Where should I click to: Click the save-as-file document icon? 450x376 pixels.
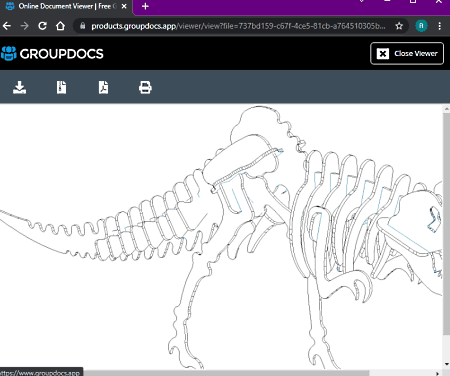(61, 88)
